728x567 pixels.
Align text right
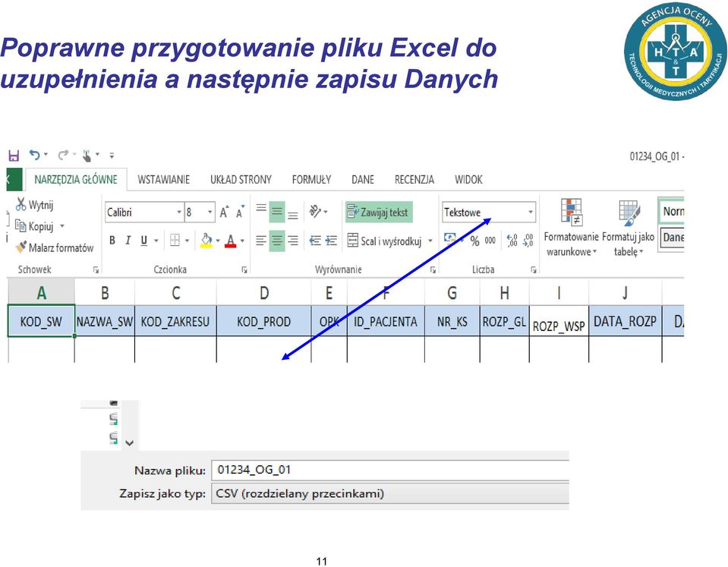[x=292, y=240]
